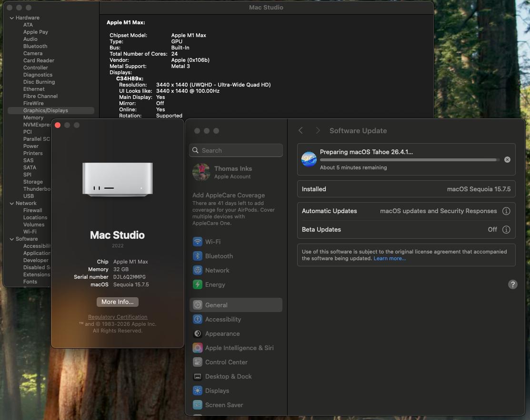This screenshot has height=420, width=530.
Task: Open Desktop & Dock settings icon
Action: tap(198, 376)
